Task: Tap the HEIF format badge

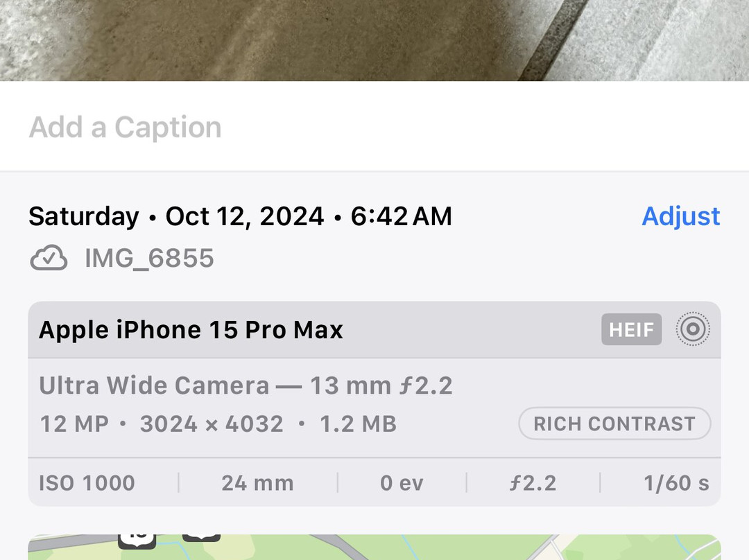Action: (x=631, y=330)
